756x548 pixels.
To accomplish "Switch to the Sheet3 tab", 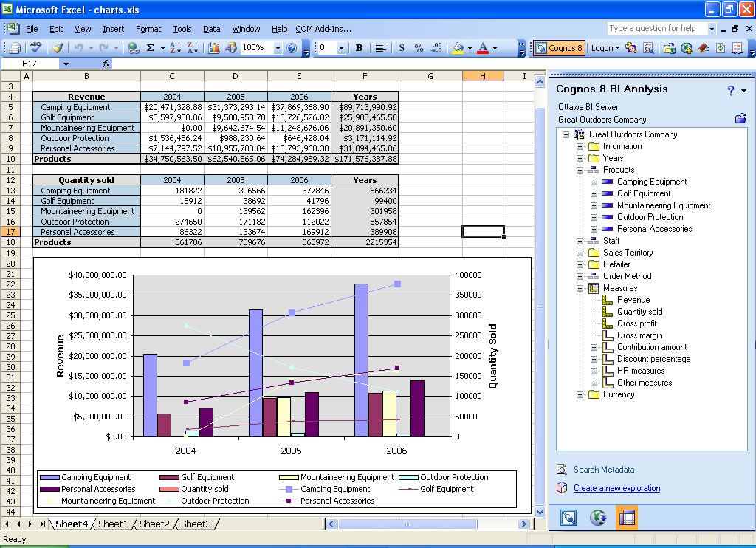I will pos(196,524).
